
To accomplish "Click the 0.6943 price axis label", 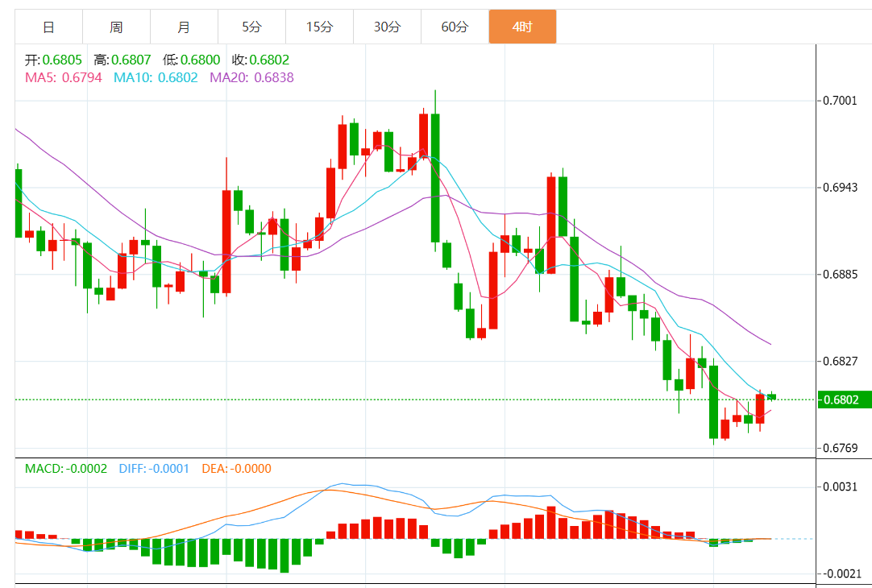I will [x=840, y=188].
